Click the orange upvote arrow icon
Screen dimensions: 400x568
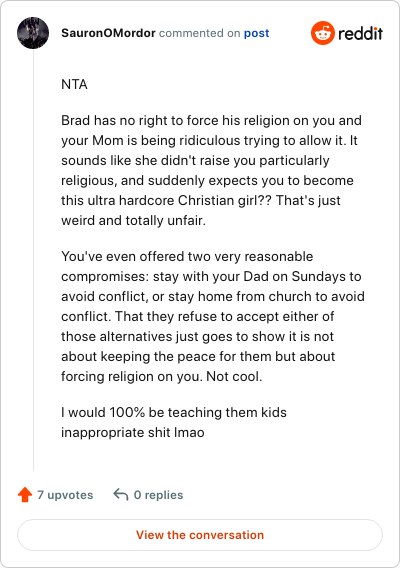(x=25, y=494)
